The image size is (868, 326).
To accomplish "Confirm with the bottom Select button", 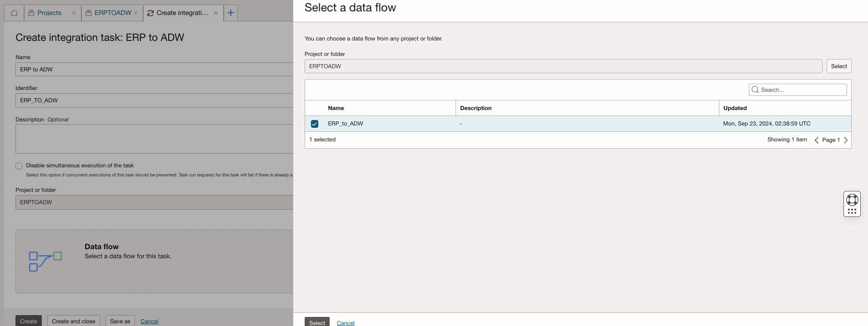I will (317, 322).
